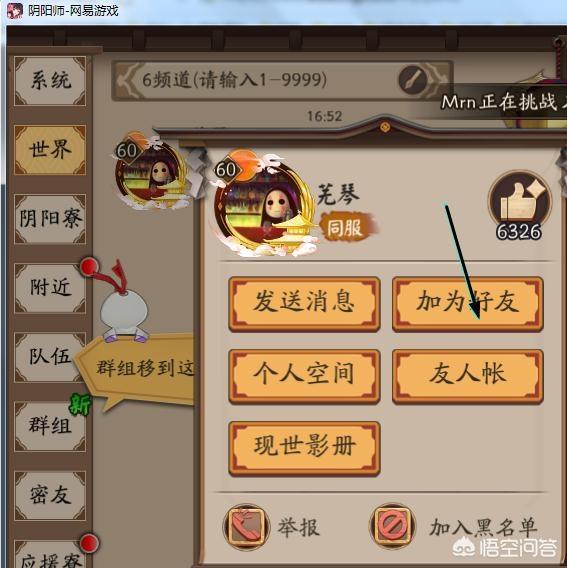Screen dimensions: 567x568
Task: Click the 加为好友 button
Action: click(468, 304)
